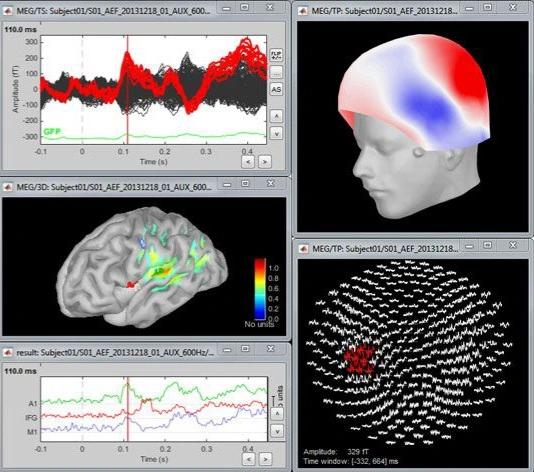534x472 pixels.
Task: Select the IFG scout label
Action: [x=32, y=418]
